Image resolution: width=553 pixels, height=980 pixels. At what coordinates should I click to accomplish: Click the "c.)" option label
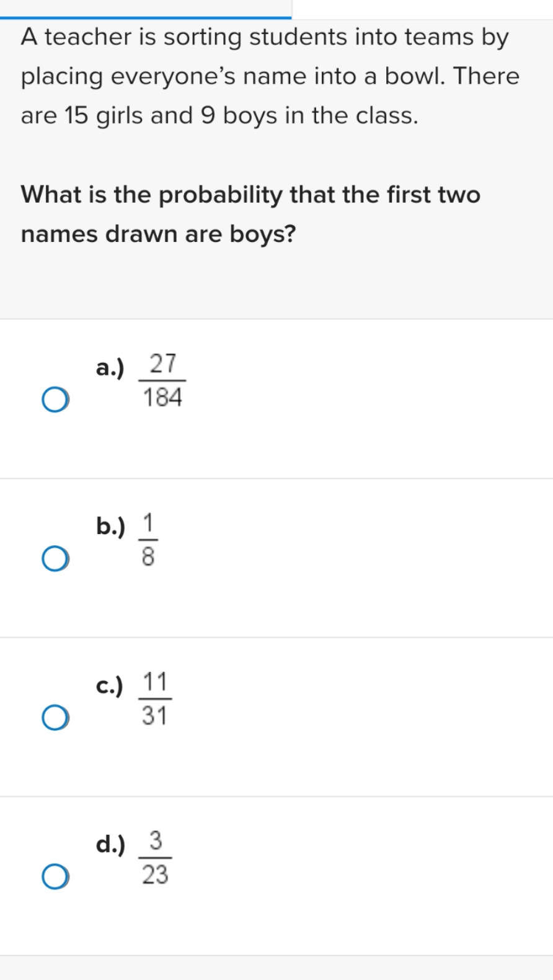(x=109, y=686)
